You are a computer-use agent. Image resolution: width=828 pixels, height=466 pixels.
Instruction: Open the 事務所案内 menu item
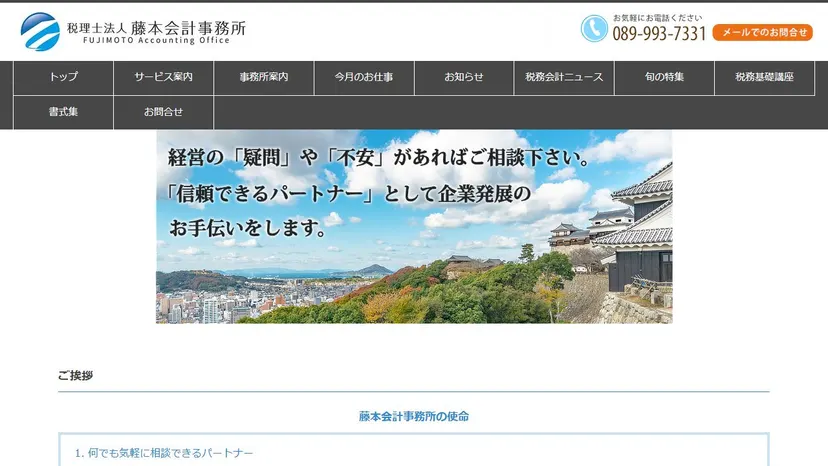pyautogui.click(x=264, y=77)
